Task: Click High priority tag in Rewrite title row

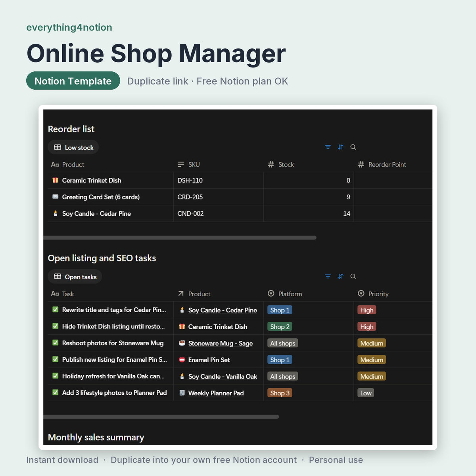Action: tap(367, 310)
